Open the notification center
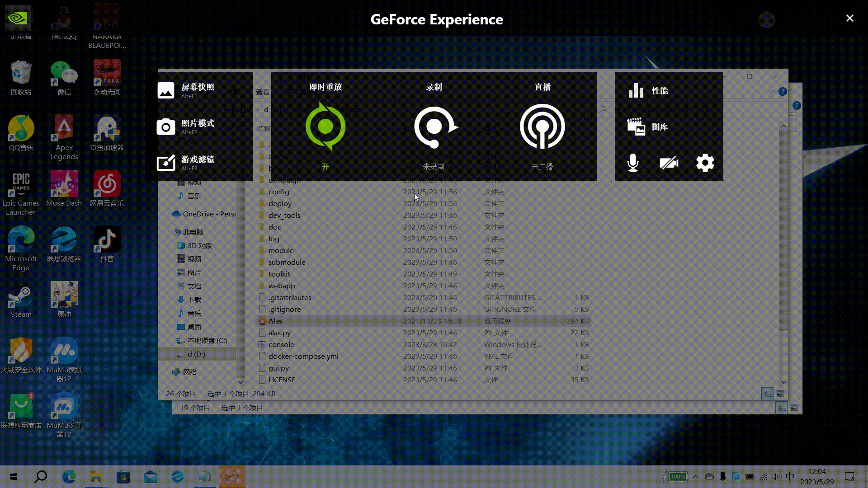 pos(849,477)
